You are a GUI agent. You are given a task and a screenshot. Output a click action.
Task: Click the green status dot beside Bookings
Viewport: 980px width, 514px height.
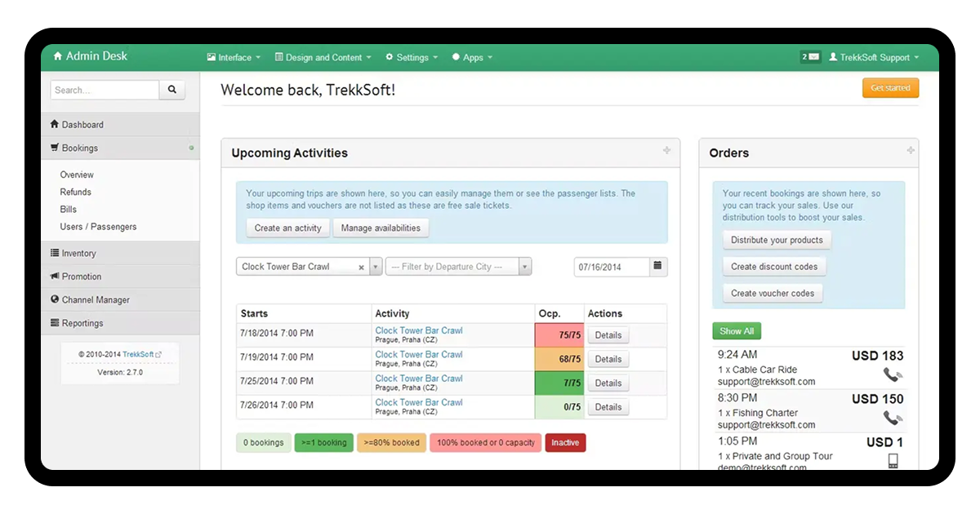click(191, 148)
